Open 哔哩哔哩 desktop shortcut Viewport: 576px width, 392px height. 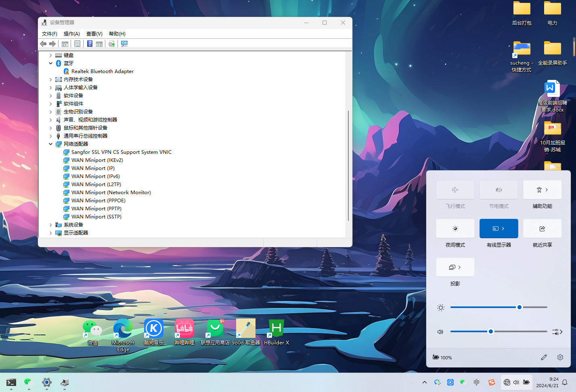click(x=184, y=332)
